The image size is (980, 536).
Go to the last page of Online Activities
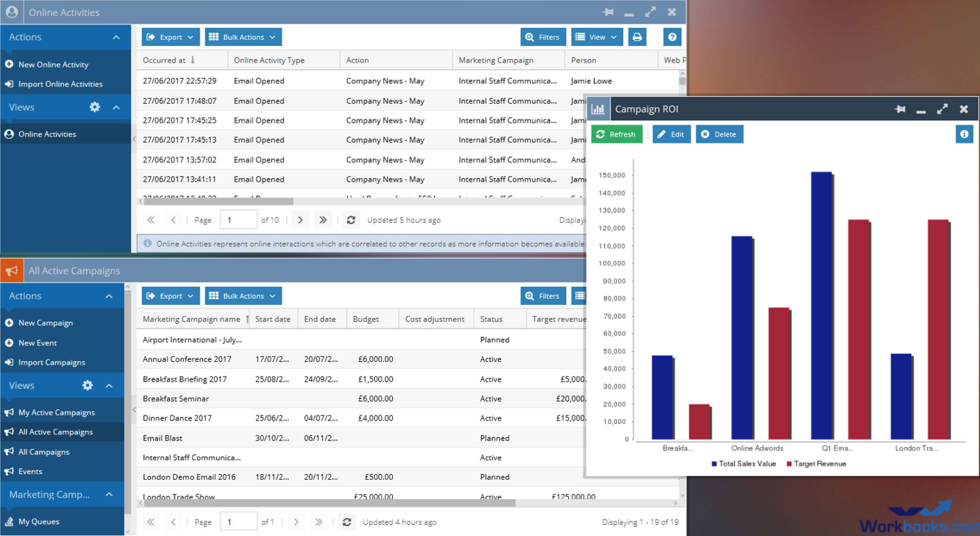coord(323,220)
